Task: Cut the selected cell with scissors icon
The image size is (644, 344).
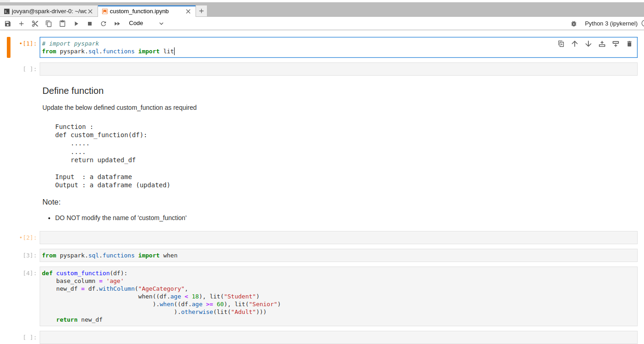Action: coord(35,24)
